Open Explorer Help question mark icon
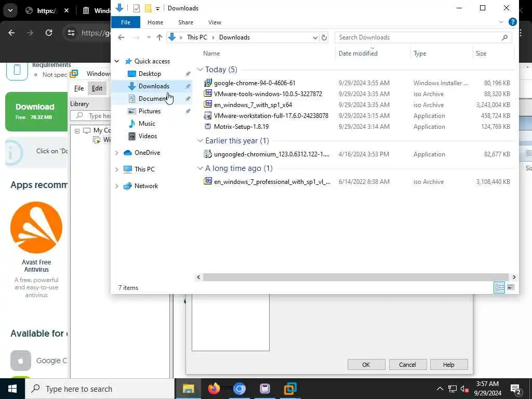 pos(513,22)
